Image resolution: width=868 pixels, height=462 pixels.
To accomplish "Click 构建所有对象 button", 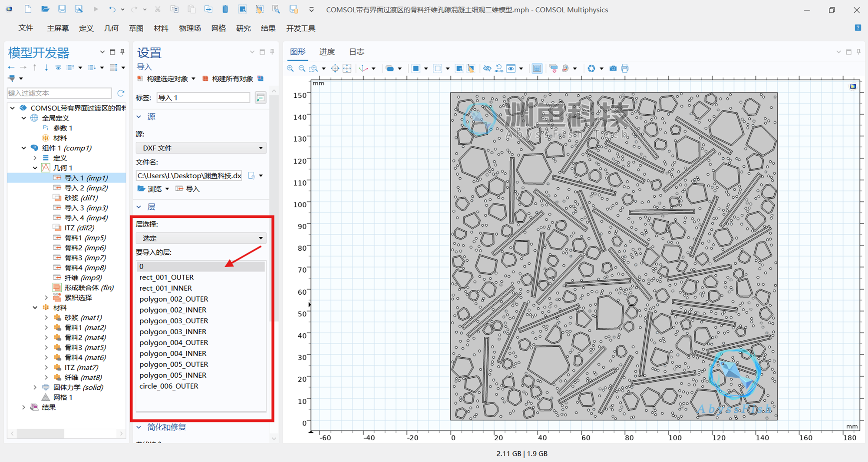I will tap(228, 79).
